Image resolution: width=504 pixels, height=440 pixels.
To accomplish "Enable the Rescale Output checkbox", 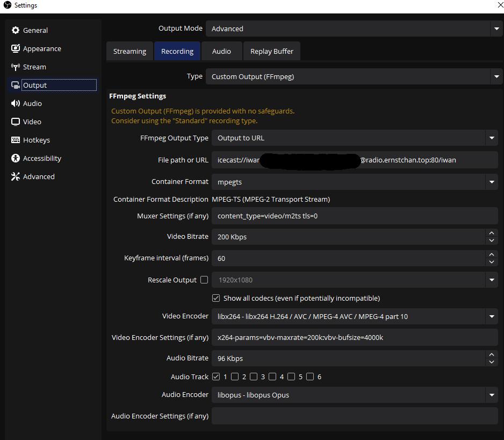I will pyautogui.click(x=204, y=280).
